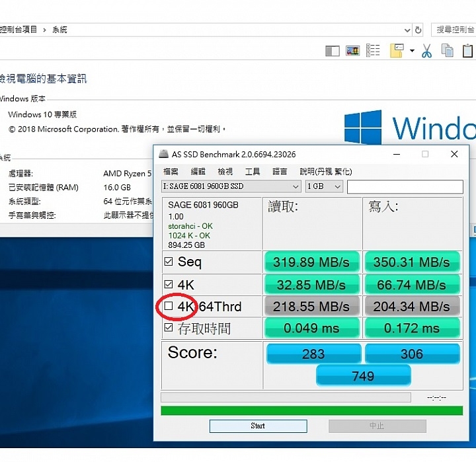476x462 pixels.
Task: Click the Windows 10 專業版 edition text
Action: pyautogui.click(x=42, y=114)
